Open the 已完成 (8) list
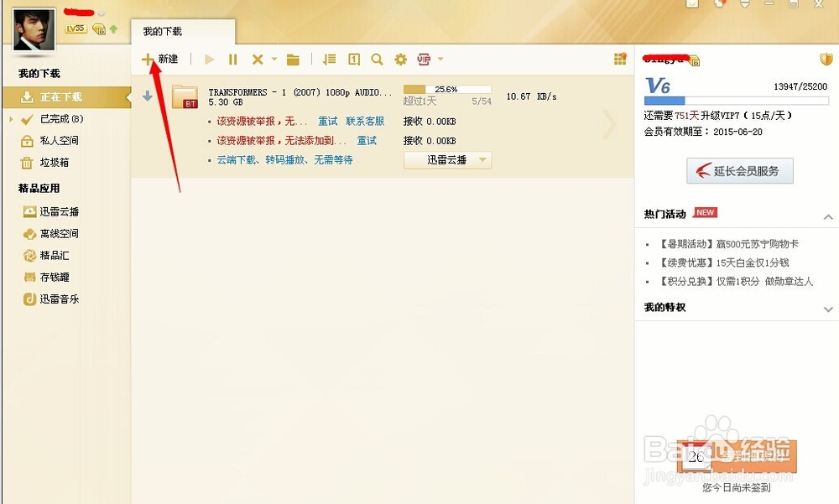 pyautogui.click(x=61, y=119)
